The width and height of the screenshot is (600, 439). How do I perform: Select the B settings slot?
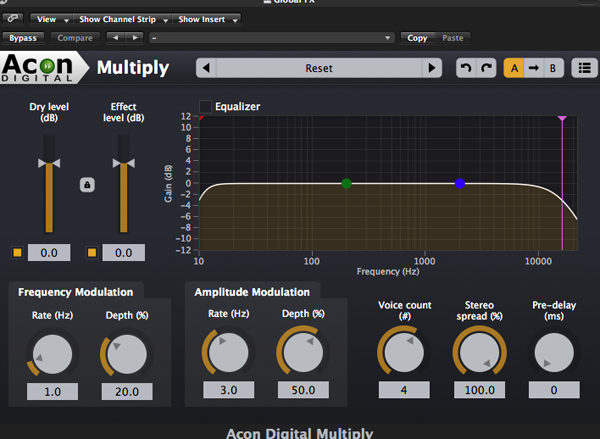tap(553, 68)
